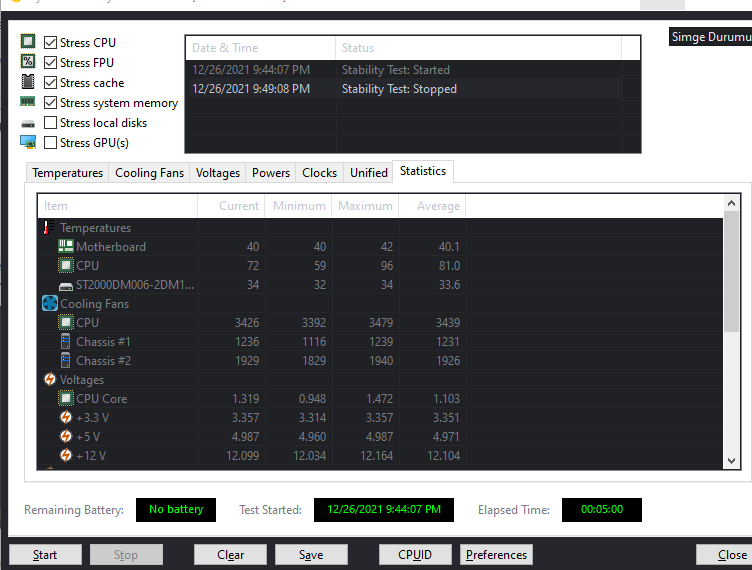752x570 pixels.
Task: Click the Elapsed Time value 00:05:00
Action: (x=602, y=510)
